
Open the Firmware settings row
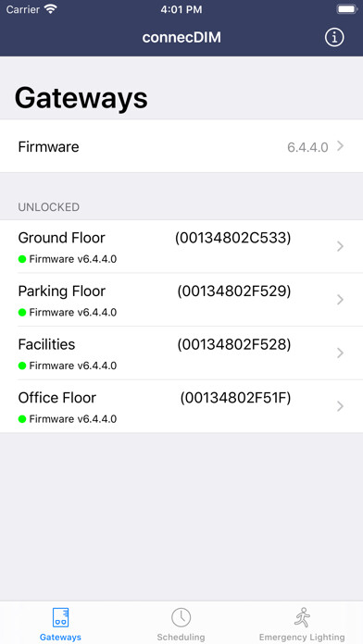coord(181,146)
